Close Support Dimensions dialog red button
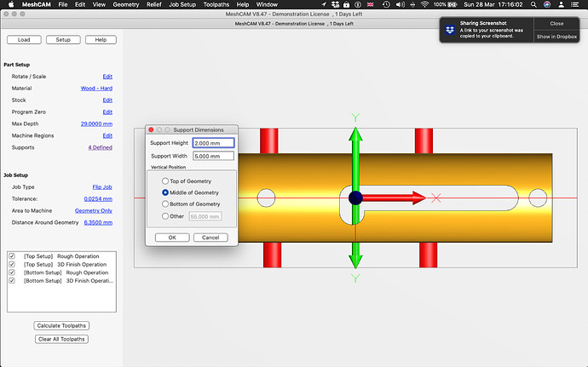This screenshot has height=367, width=588. coord(151,129)
